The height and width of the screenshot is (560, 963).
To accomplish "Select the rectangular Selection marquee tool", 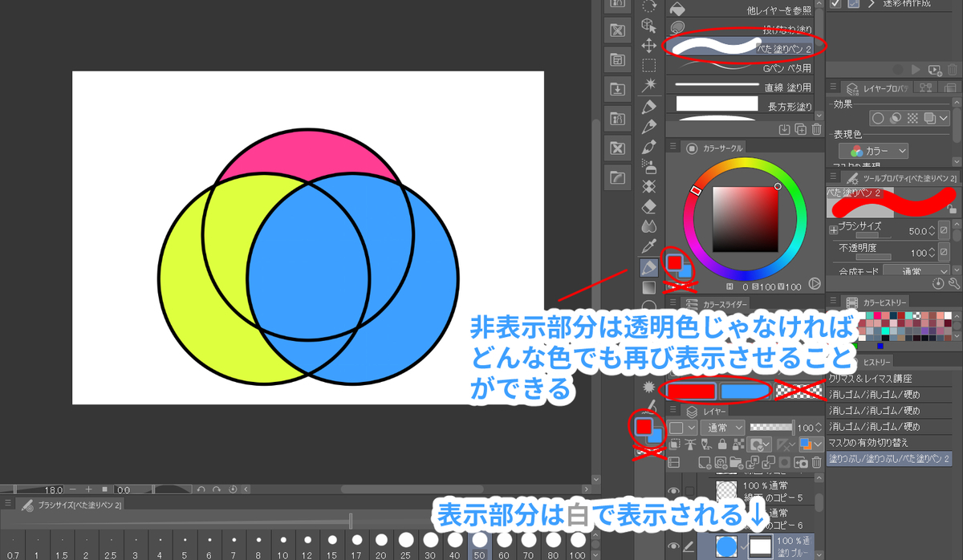I will [x=648, y=66].
